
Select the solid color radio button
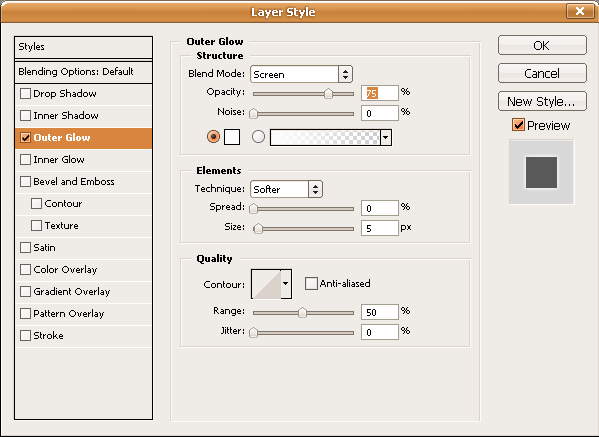(x=213, y=136)
